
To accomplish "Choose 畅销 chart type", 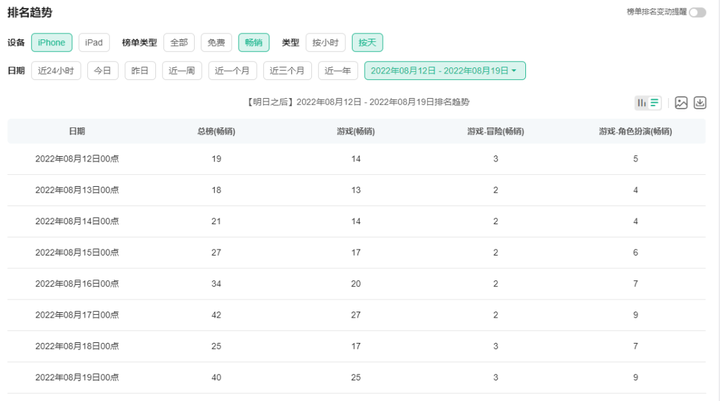I will [x=253, y=43].
